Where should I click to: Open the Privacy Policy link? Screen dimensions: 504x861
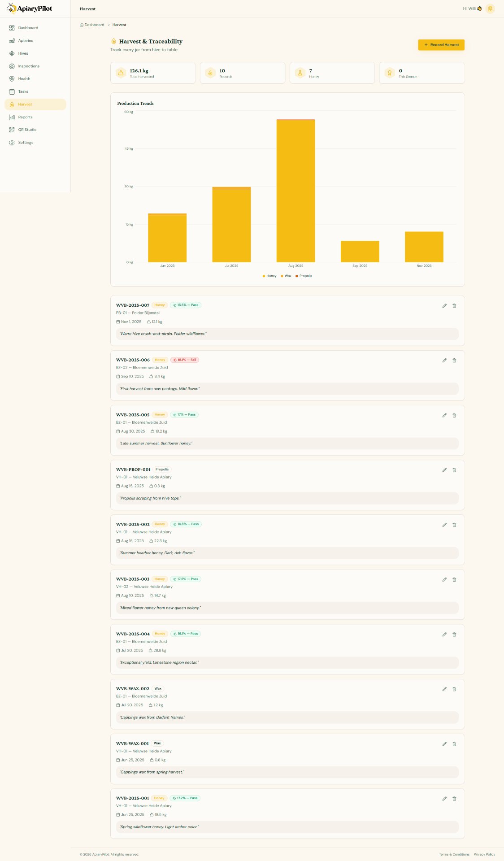click(x=484, y=854)
